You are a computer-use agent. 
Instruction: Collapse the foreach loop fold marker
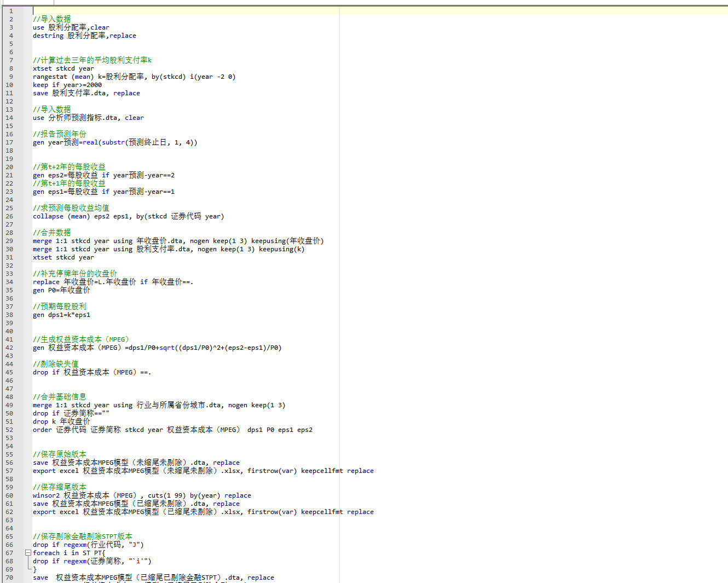(x=28, y=553)
